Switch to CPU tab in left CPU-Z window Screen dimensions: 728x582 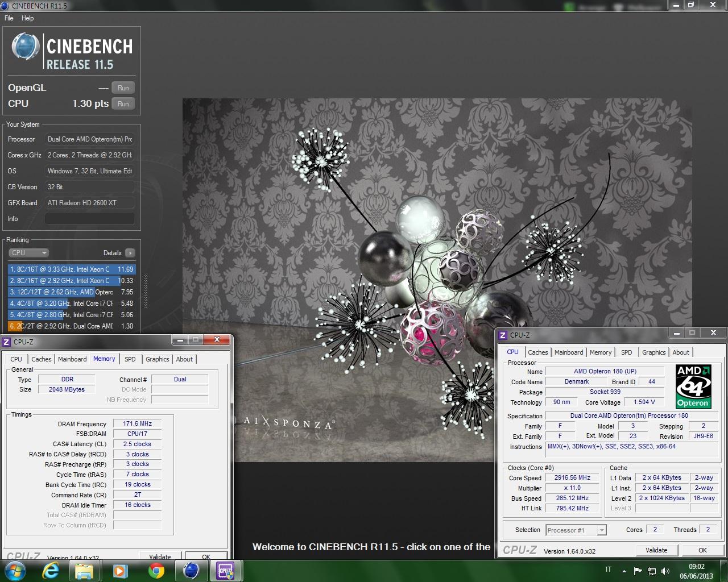(16, 359)
